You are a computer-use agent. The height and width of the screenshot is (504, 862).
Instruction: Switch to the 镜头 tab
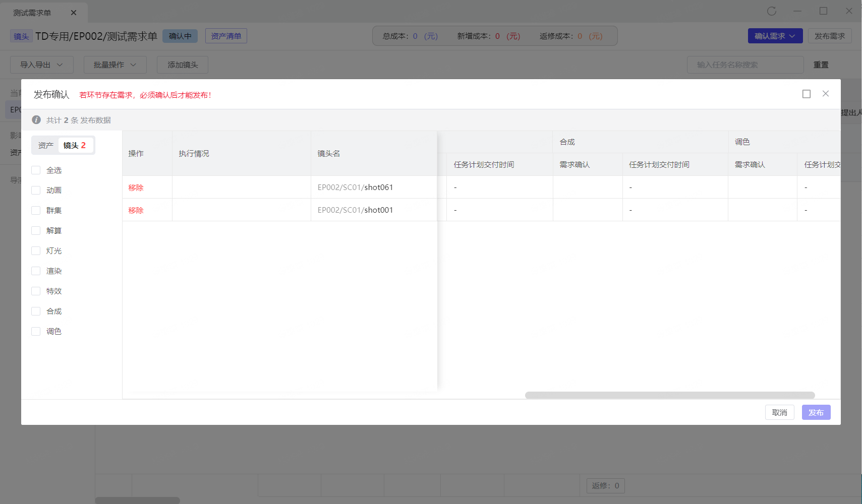click(x=74, y=146)
